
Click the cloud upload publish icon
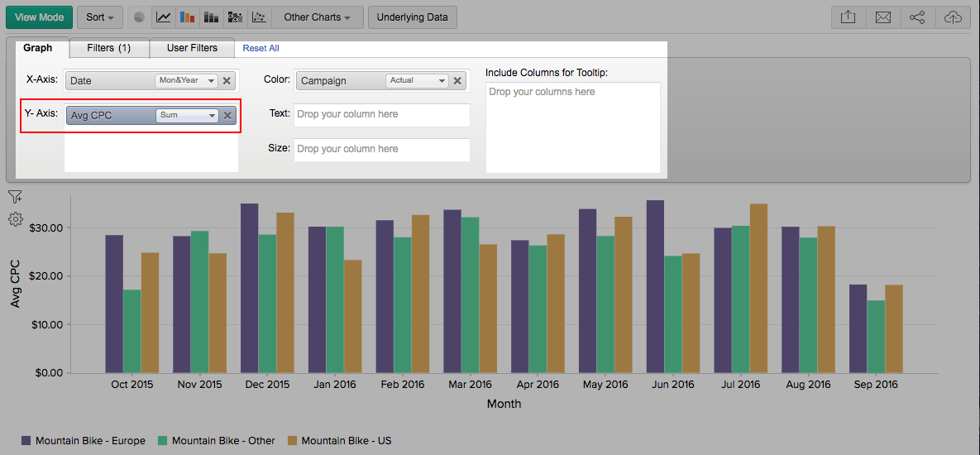coord(953,17)
